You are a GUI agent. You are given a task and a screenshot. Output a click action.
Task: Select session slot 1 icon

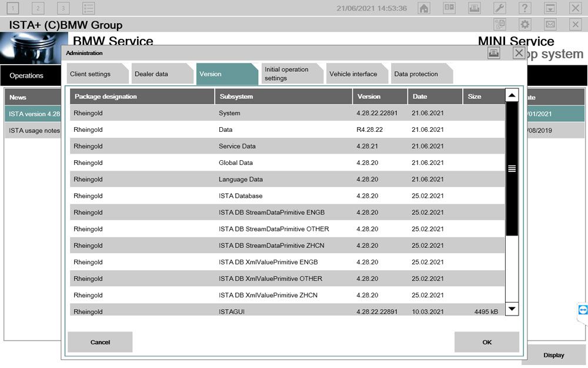tap(13, 8)
